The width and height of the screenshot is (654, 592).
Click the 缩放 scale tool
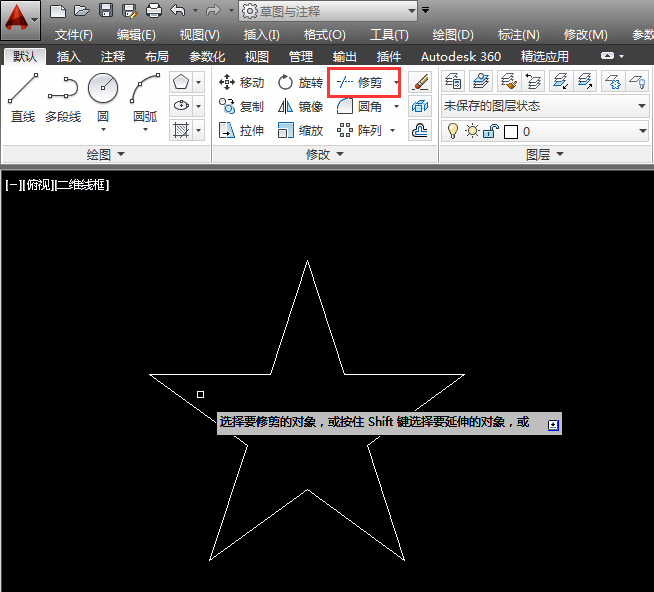click(x=300, y=131)
